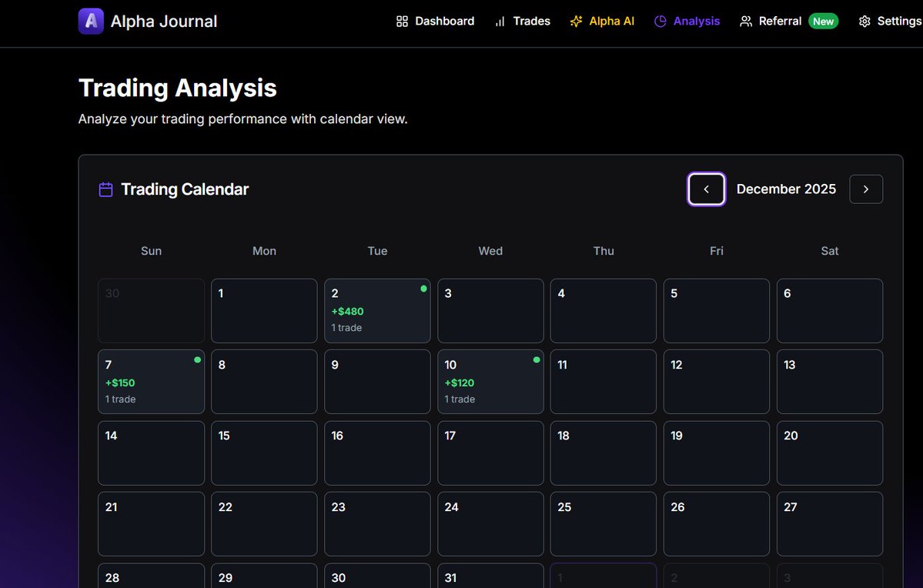Click '1 trade' under +$120

click(459, 399)
